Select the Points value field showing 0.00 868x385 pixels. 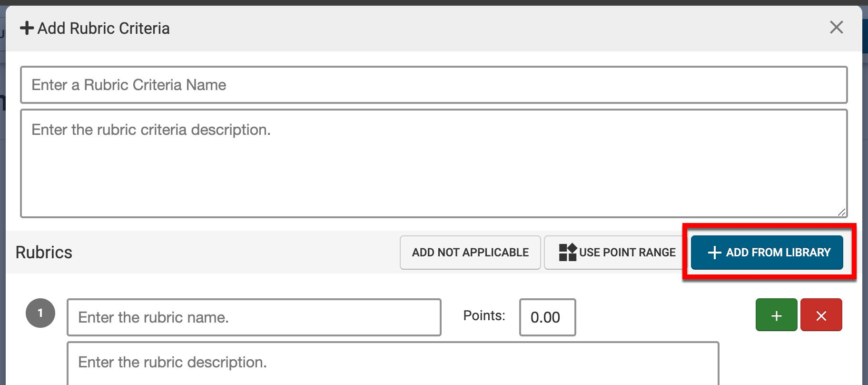click(547, 317)
